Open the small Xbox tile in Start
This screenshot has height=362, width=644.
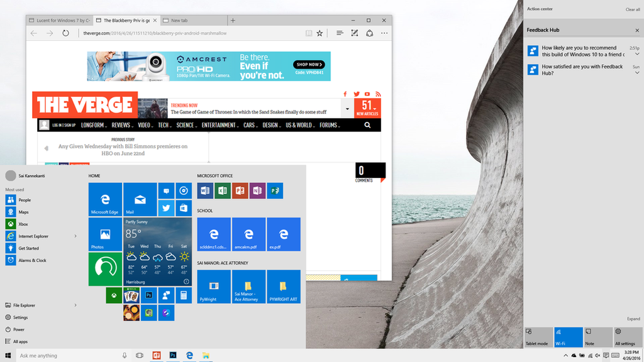[x=114, y=295]
